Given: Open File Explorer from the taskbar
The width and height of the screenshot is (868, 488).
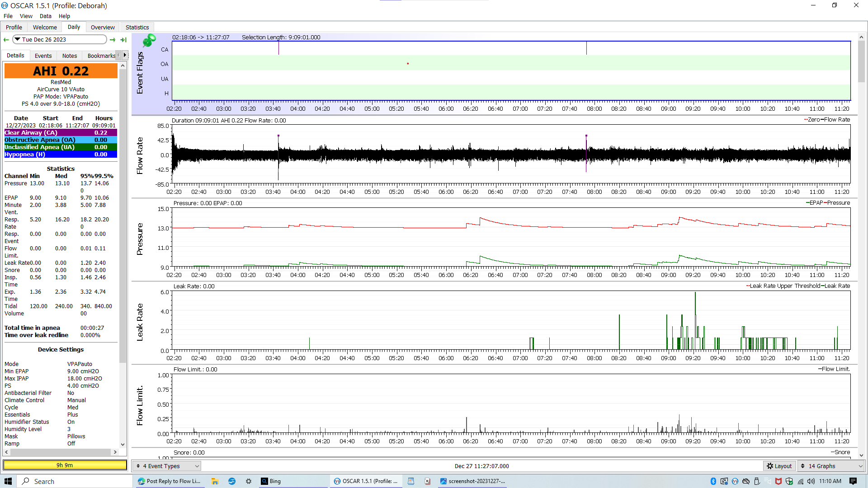Looking at the screenshot, I should pos(215,481).
